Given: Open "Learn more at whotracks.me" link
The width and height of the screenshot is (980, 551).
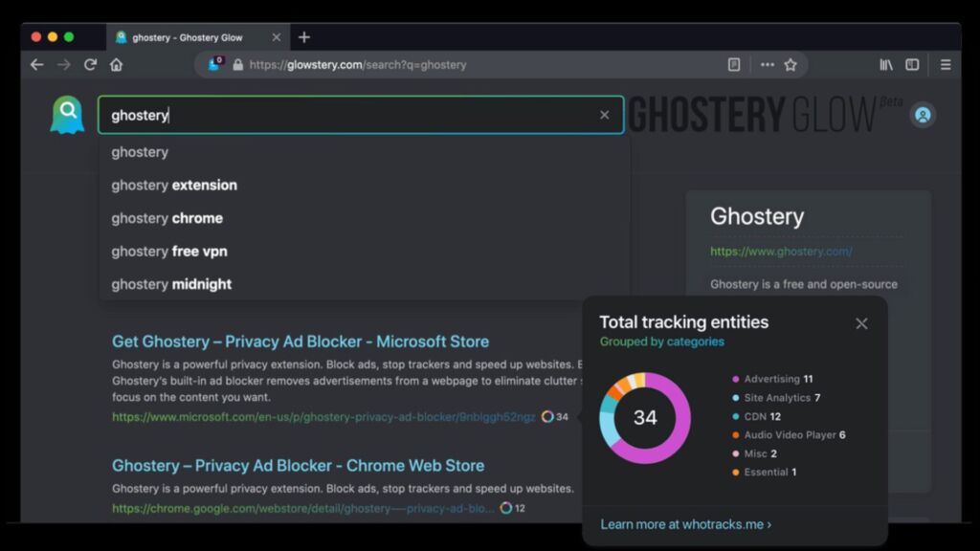Looking at the screenshot, I should pyautogui.click(x=685, y=524).
